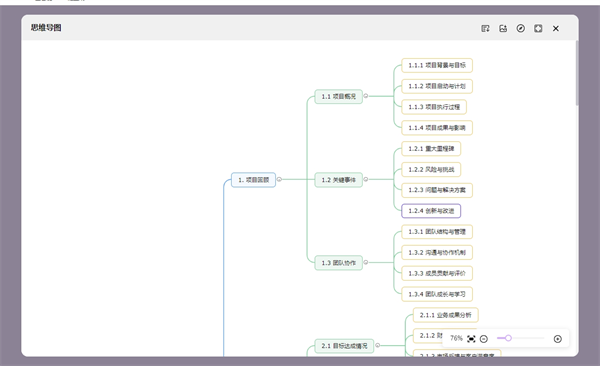This screenshot has width=600, height=366.
Task: Toggle fullscreen with the expand icon
Action: (538, 28)
